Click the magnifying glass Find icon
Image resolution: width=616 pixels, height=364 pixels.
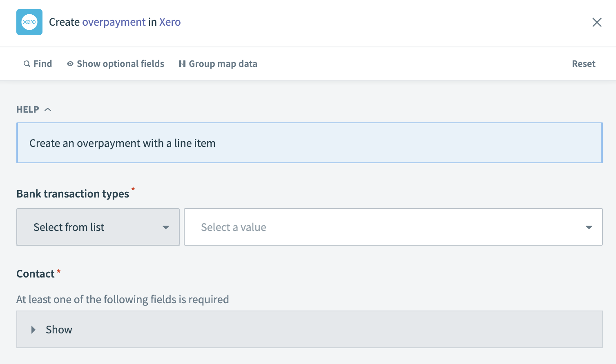pyautogui.click(x=27, y=64)
